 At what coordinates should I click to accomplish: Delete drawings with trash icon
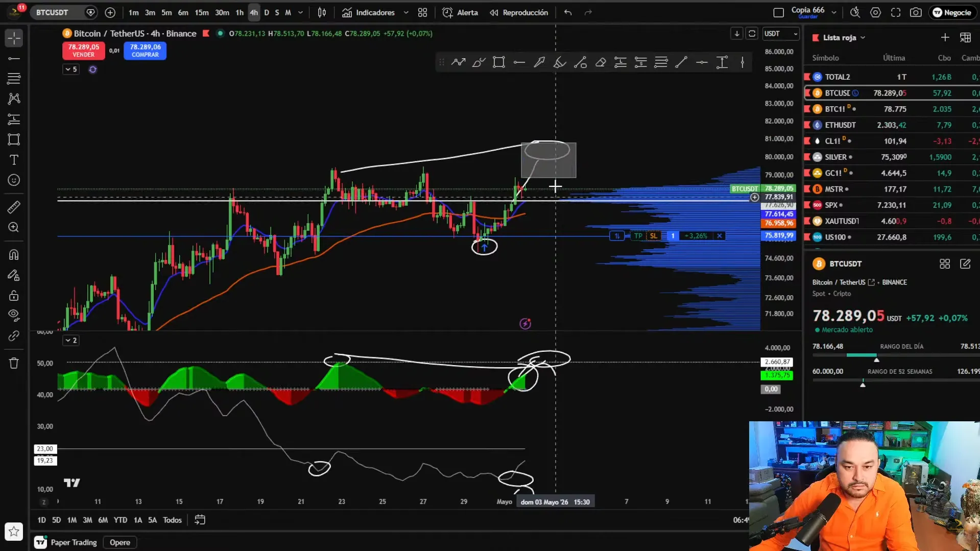(14, 363)
